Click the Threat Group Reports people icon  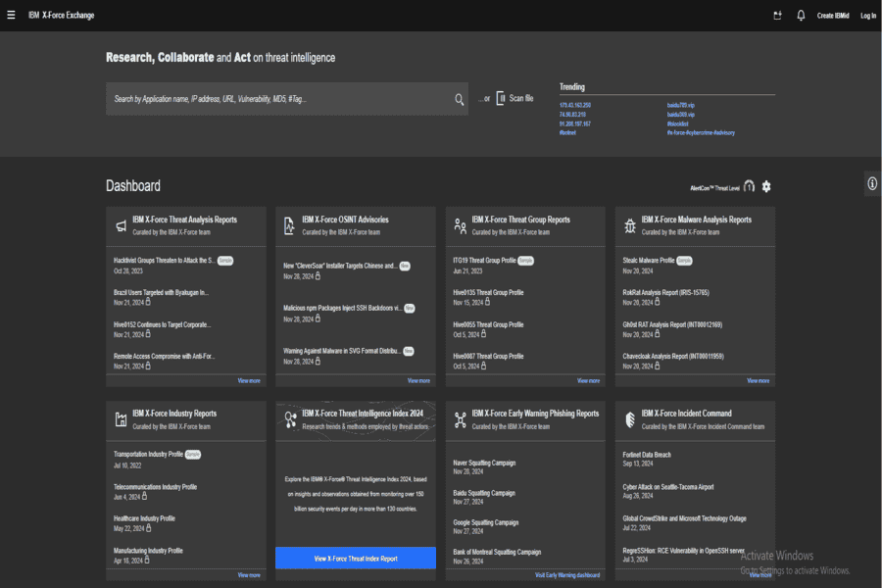point(461,225)
